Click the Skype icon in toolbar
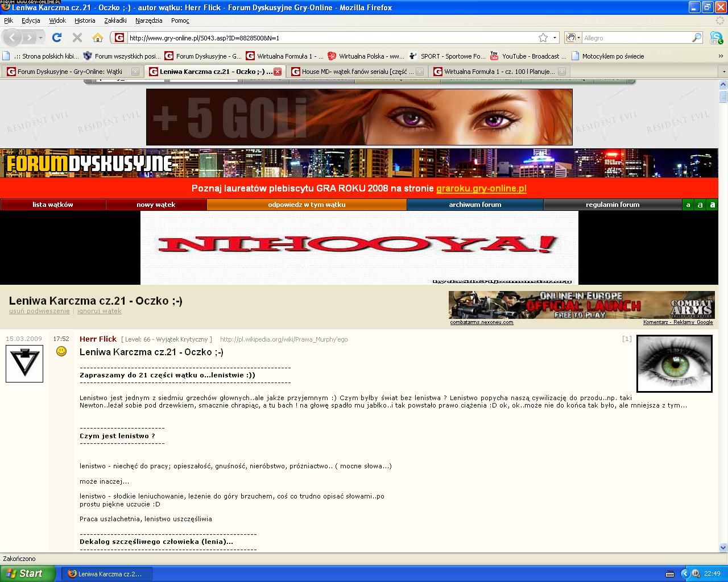The height and width of the screenshot is (582, 728). [x=716, y=38]
